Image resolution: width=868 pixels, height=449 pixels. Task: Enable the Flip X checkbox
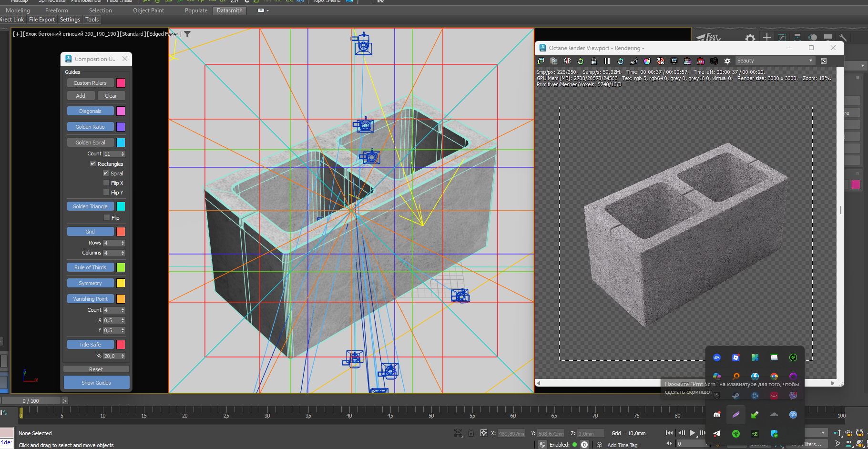(x=106, y=183)
